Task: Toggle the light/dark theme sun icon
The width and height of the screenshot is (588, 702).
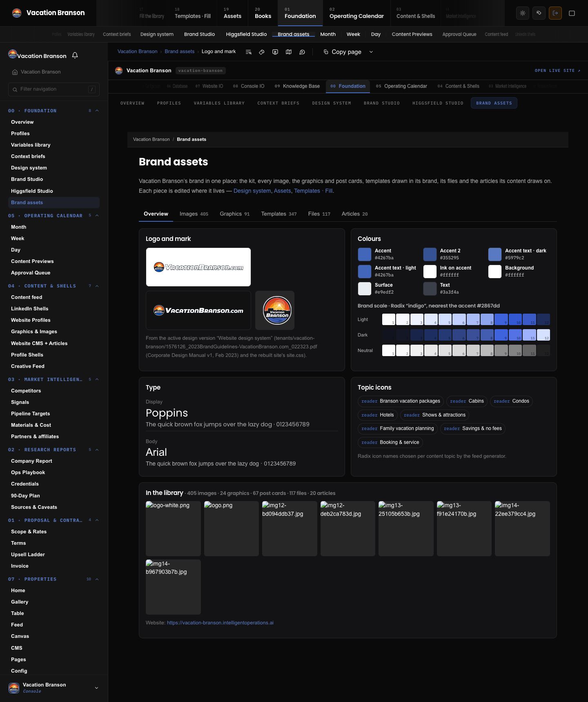Action: (523, 13)
